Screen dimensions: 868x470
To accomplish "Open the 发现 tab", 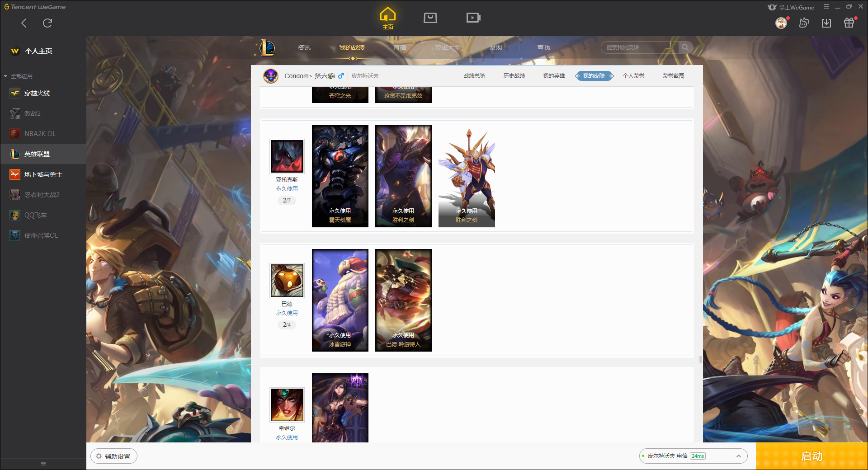I will coord(495,47).
